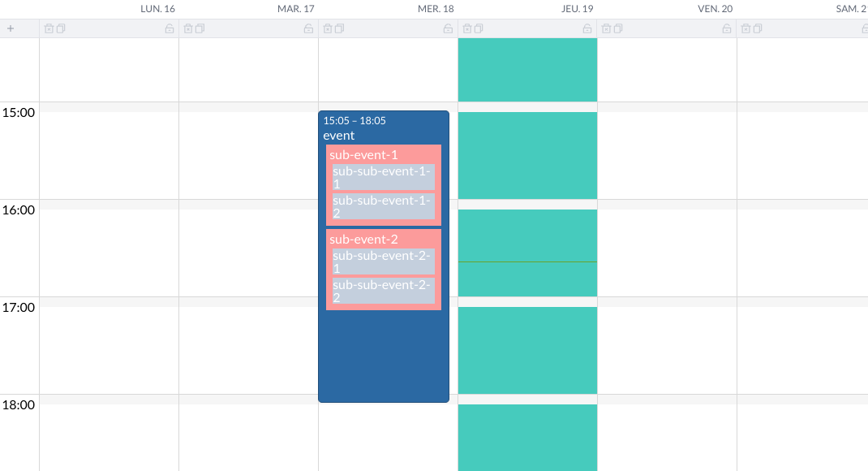
Task: Toggle the lock for MER. 18 column
Action: (449, 28)
